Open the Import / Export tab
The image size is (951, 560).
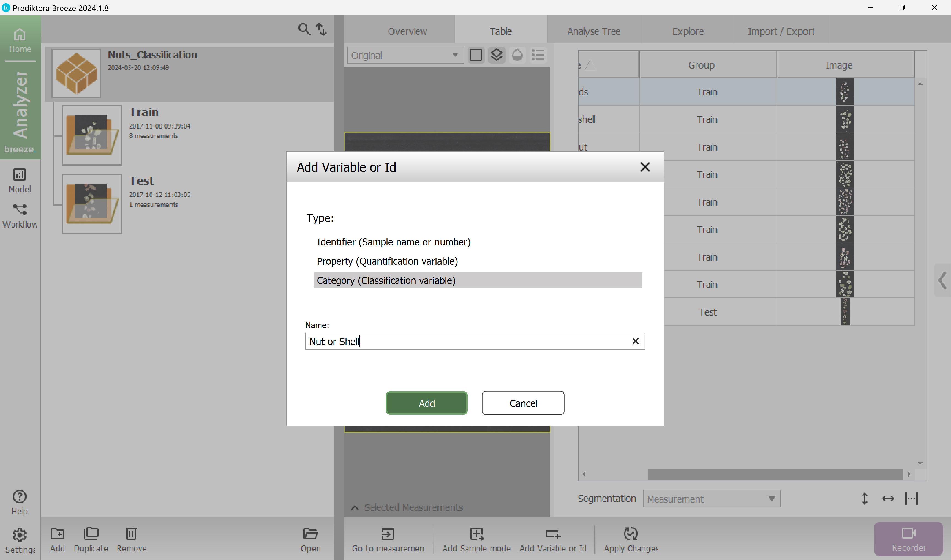[x=781, y=31]
